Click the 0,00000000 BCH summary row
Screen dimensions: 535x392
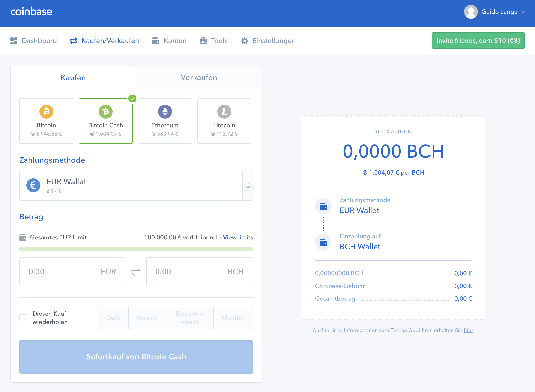point(393,273)
